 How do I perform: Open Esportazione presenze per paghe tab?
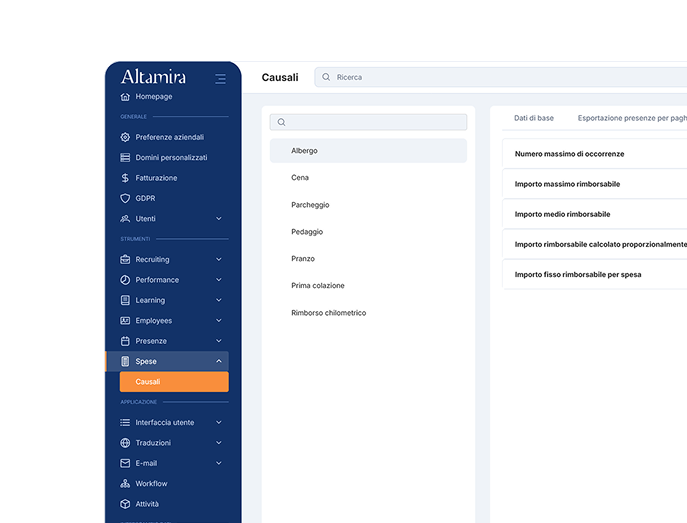click(631, 118)
